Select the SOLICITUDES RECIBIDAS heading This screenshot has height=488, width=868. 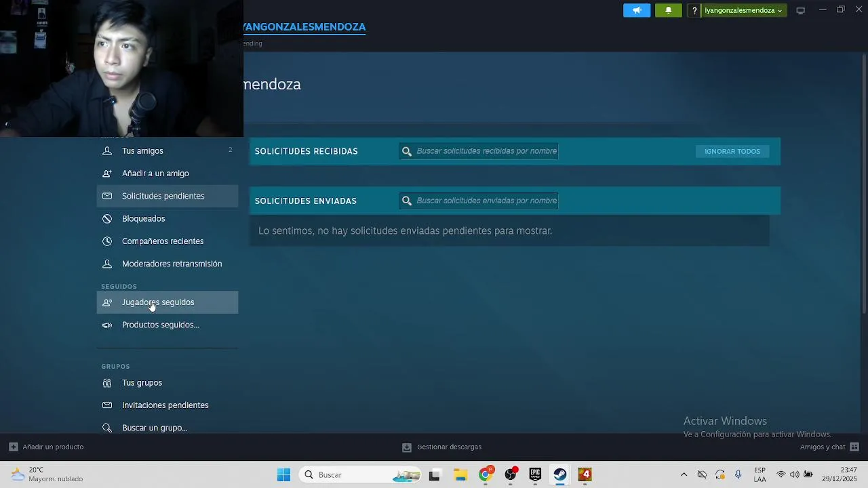[x=307, y=151]
